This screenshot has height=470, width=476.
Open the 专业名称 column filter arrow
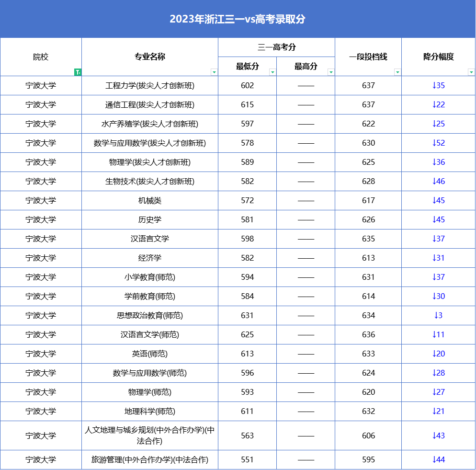[215, 72]
